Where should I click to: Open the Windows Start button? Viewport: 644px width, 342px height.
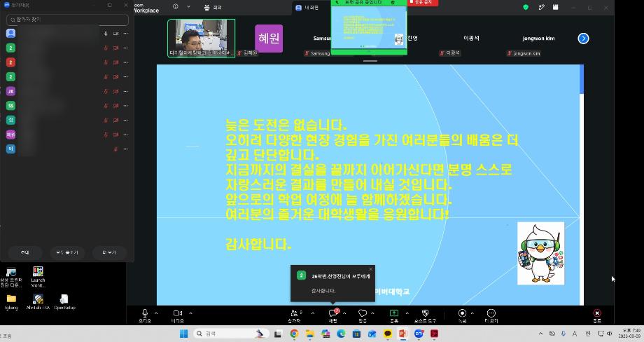[183, 334]
